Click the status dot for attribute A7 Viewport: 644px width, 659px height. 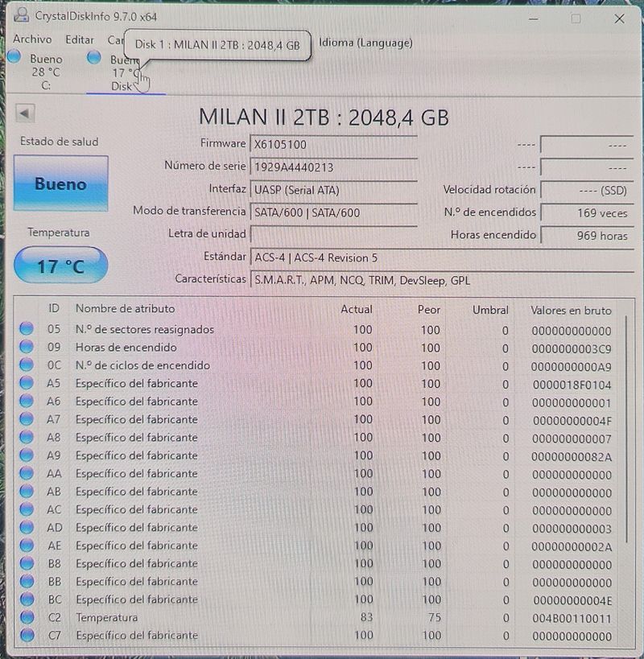(x=27, y=418)
